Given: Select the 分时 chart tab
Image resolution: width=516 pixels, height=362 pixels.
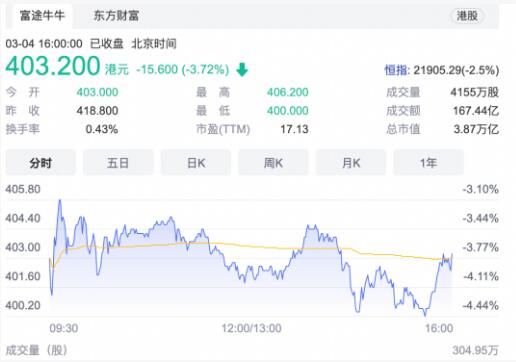Looking at the screenshot, I should point(41,163).
